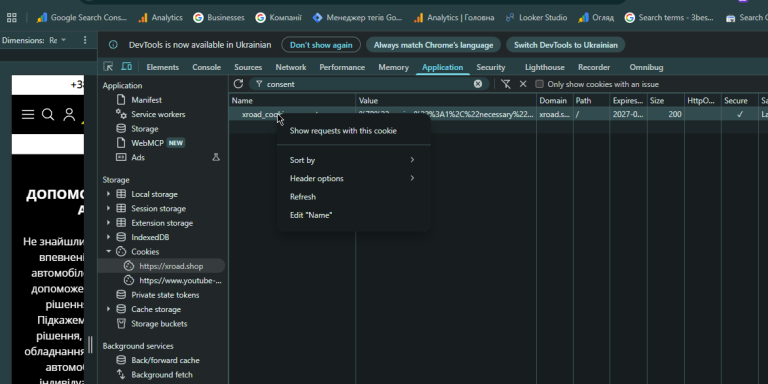Clear the consent filter text
768x384 pixels.
pyautogui.click(x=478, y=84)
